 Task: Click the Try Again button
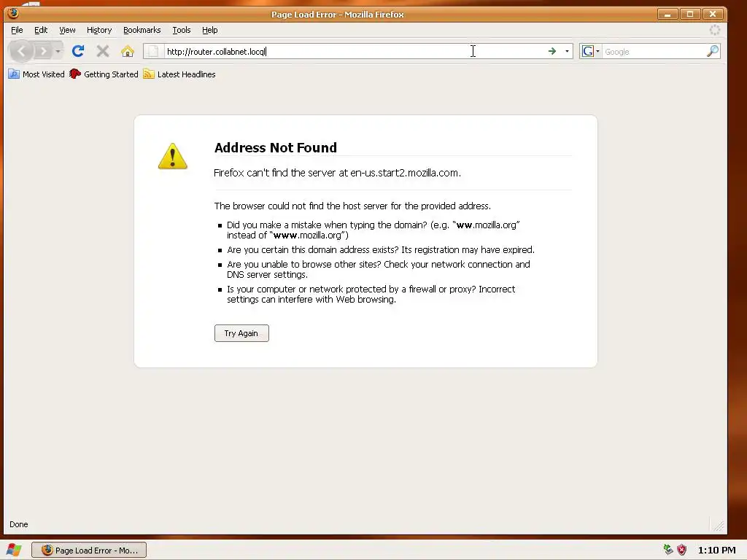pos(241,333)
